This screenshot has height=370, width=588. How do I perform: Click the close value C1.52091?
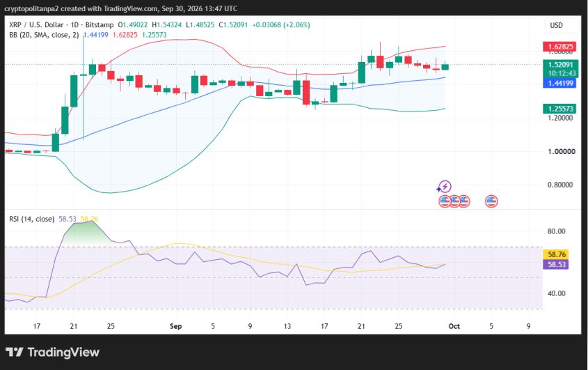tap(233, 25)
